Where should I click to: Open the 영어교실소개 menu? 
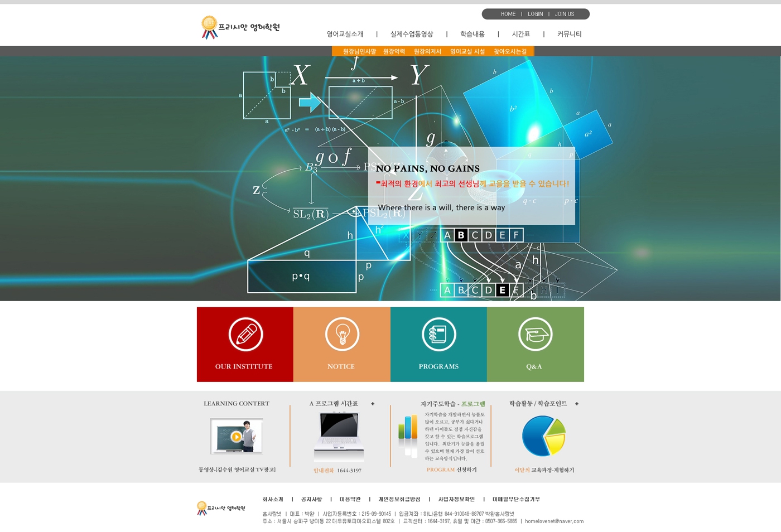point(345,34)
